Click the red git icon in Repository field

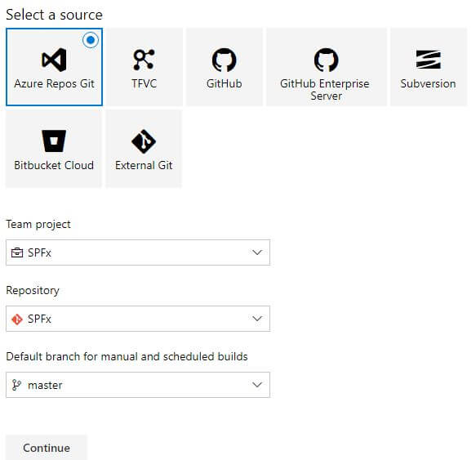(16, 319)
